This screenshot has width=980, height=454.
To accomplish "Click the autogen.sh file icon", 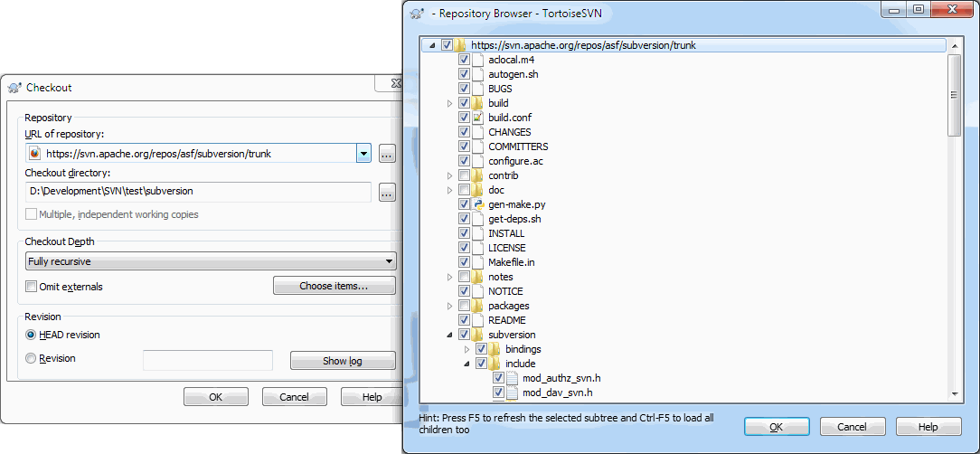I will click(477, 74).
